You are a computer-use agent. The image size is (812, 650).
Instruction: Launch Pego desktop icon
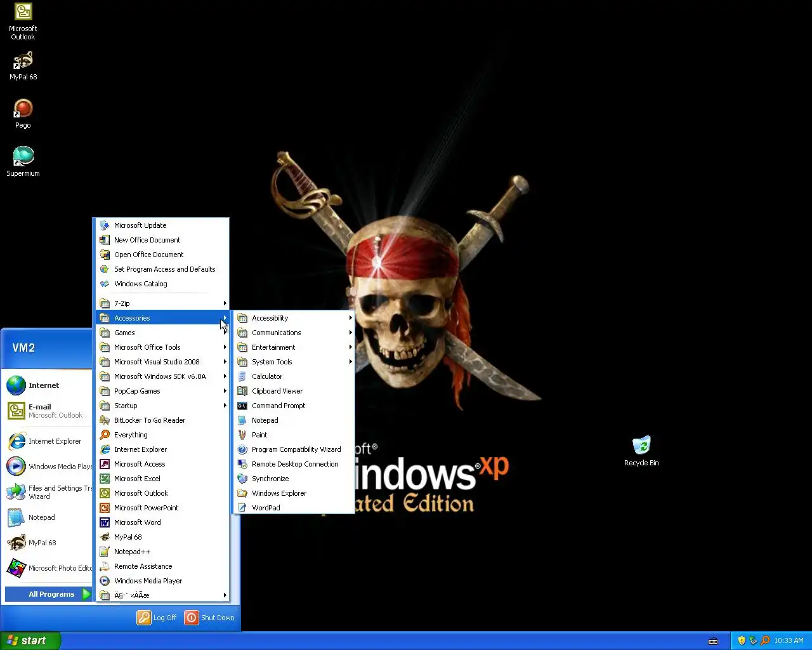(23, 114)
